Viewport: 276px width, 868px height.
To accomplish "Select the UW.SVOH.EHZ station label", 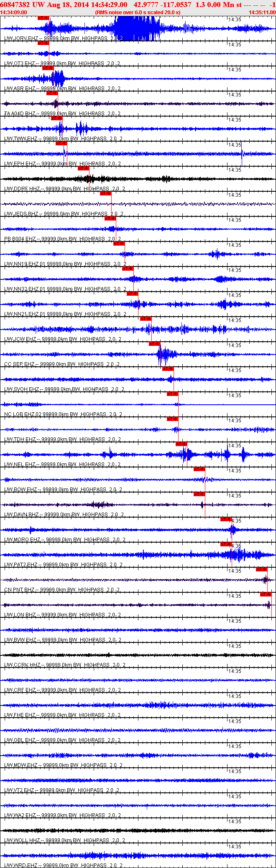I will tap(64, 389).
